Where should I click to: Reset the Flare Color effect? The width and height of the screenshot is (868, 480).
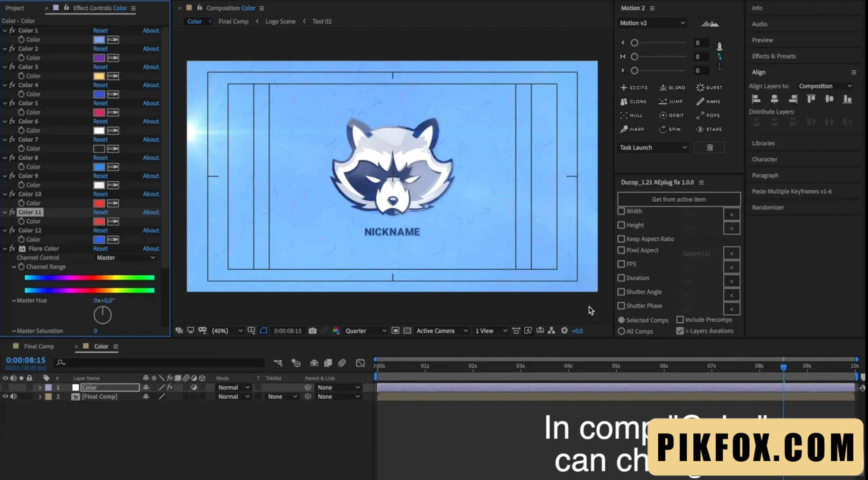[x=100, y=249]
